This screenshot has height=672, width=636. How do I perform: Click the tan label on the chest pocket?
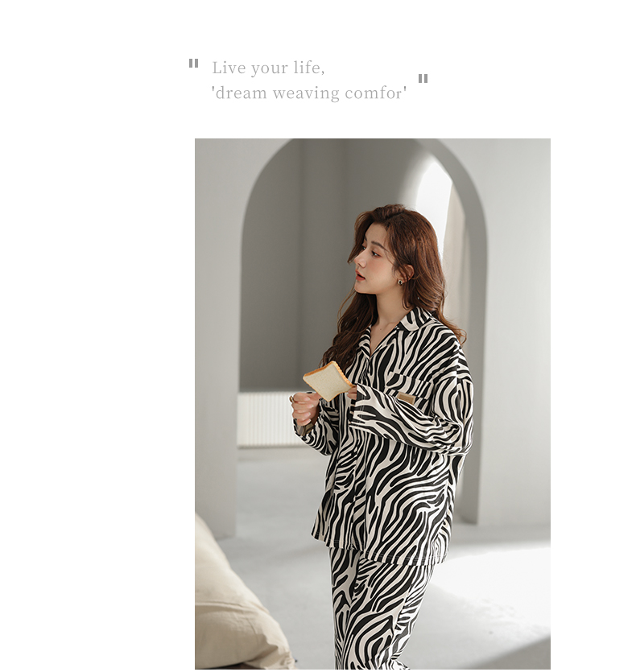tap(406, 398)
